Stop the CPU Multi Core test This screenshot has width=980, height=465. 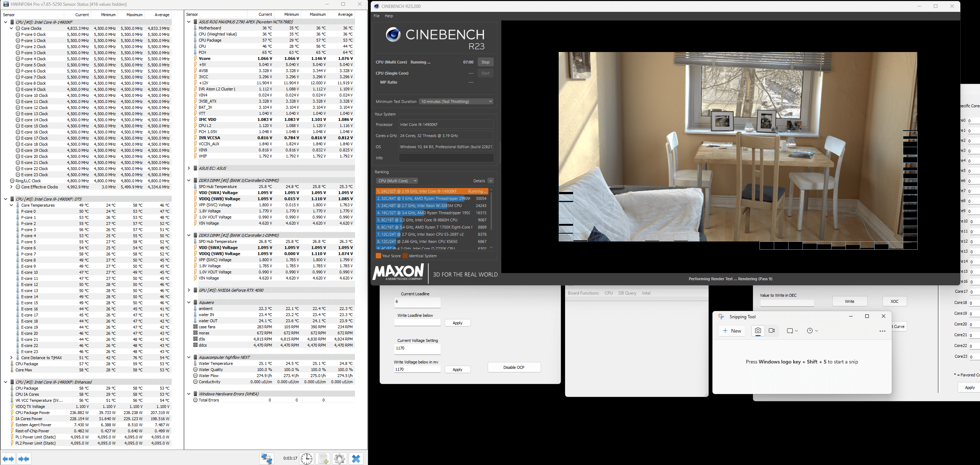point(485,62)
